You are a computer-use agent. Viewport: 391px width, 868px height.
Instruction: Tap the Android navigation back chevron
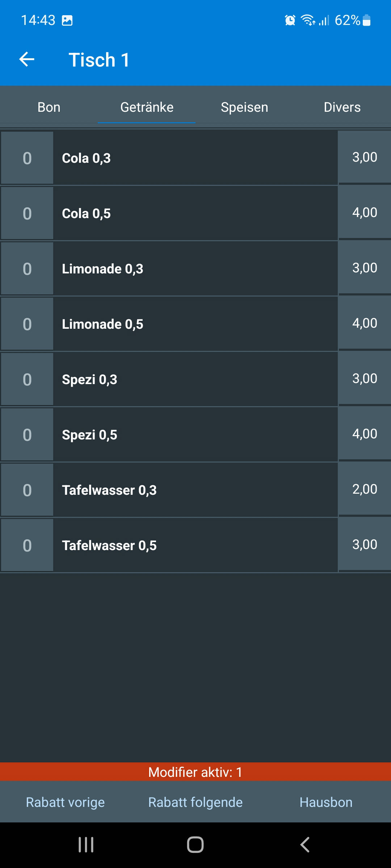click(305, 845)
